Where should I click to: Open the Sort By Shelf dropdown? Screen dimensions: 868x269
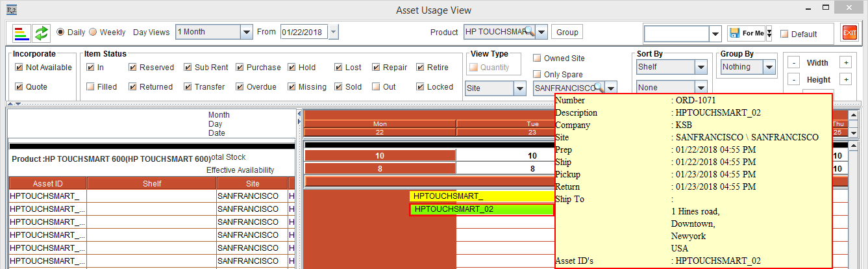[x=701, y=67]
